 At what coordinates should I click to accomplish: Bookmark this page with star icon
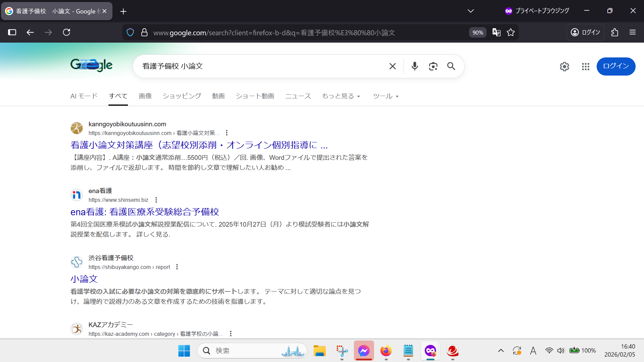click(x=510, y=33)
